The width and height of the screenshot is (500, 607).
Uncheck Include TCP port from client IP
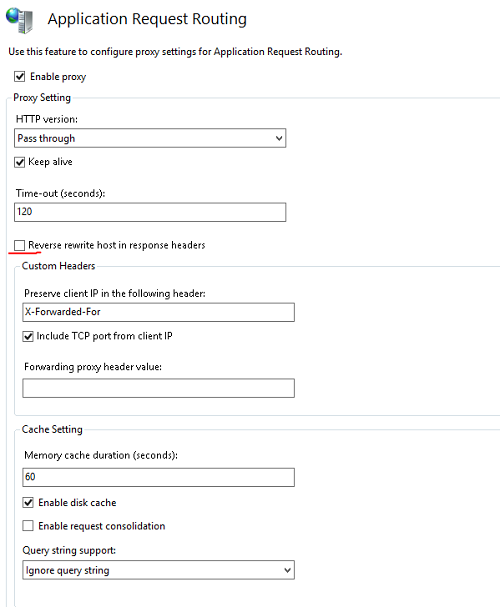pyautogui.click(x=28, y=336)
